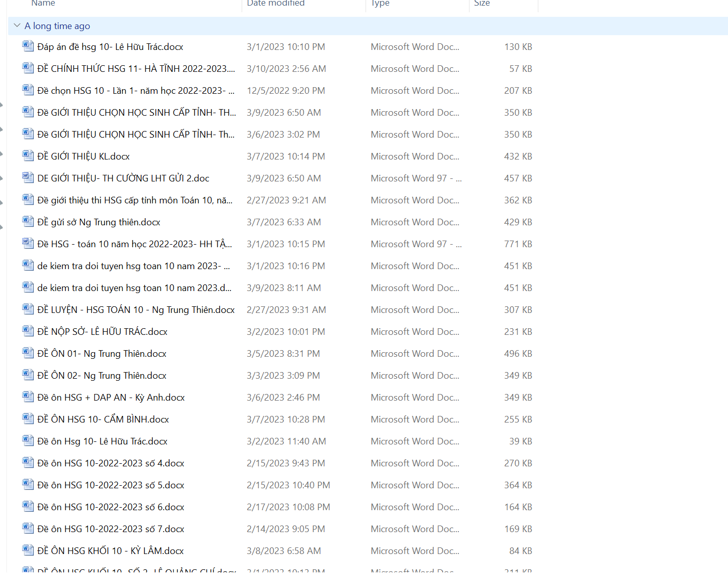Image resolution: width=728 pixels, height=579 pixels.
Task: Click Word icon of Đề chọn HSG 10 - Lần 1 file
Action: [28, 90]
